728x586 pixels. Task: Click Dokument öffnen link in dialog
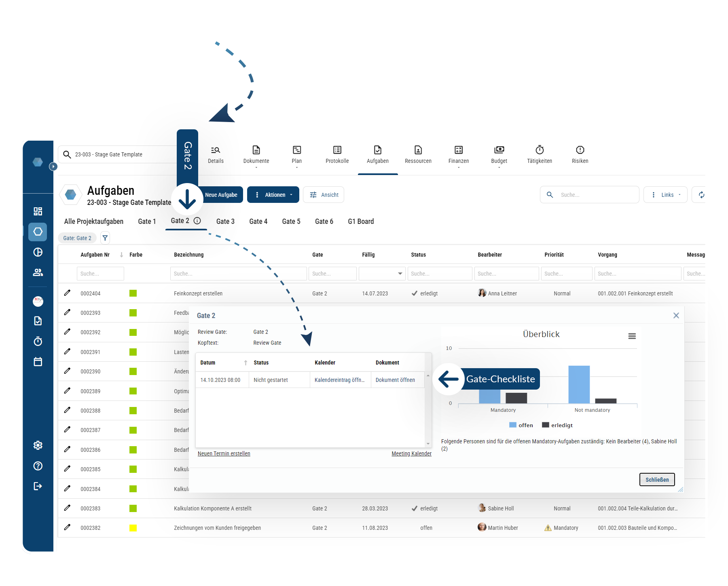click(x=395, y=380)
